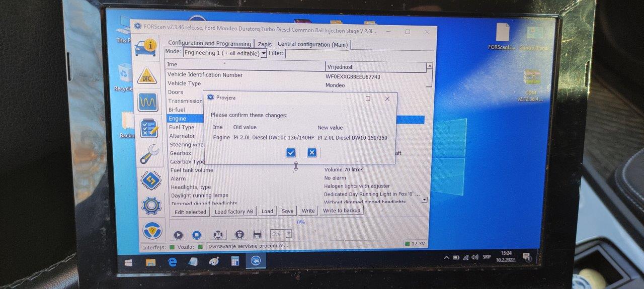Viewport: 644px width, 289px height.
Task: Click the Save button
Action: click(287, 211)
